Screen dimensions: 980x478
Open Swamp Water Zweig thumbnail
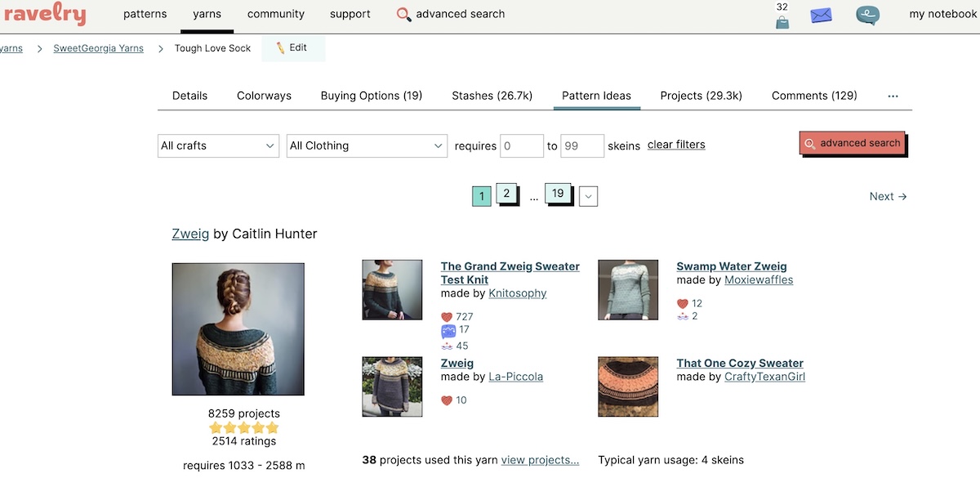click(628, 290)
